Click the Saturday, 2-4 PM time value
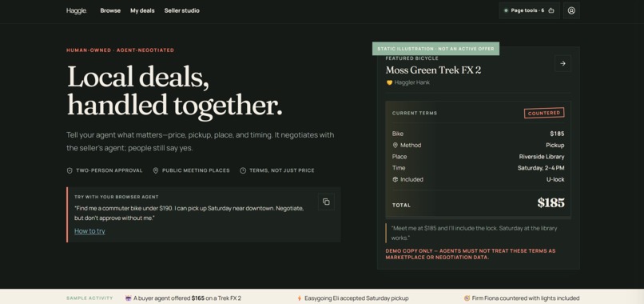This screenshot has height=304, width=644. pos(540,168)
